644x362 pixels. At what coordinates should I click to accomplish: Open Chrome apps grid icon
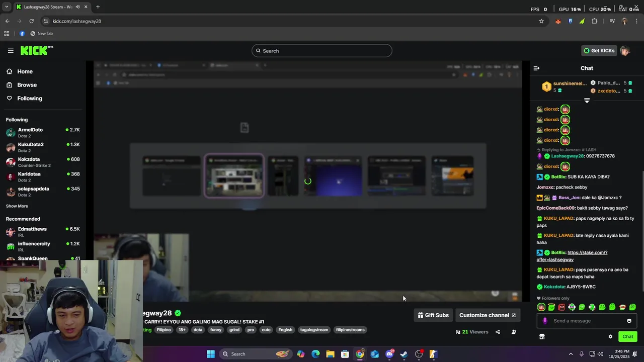pos(7,34)
